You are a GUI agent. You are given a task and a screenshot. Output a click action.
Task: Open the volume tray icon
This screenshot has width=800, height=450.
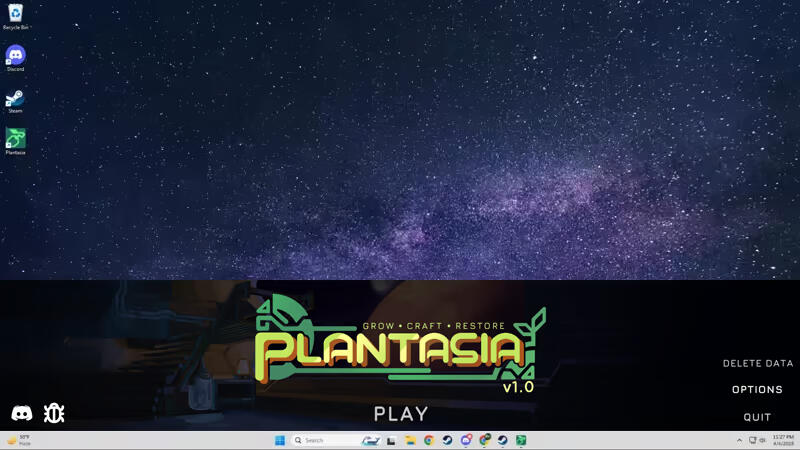(763, 440)
